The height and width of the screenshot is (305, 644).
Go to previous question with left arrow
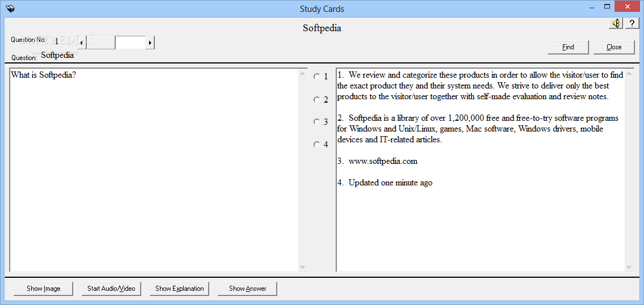tap(82, 43)
